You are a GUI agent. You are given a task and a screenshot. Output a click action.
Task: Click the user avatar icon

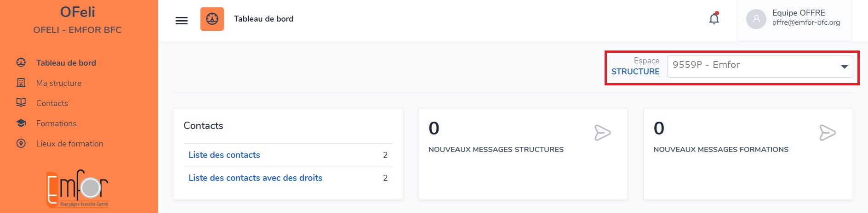[756, 19]
